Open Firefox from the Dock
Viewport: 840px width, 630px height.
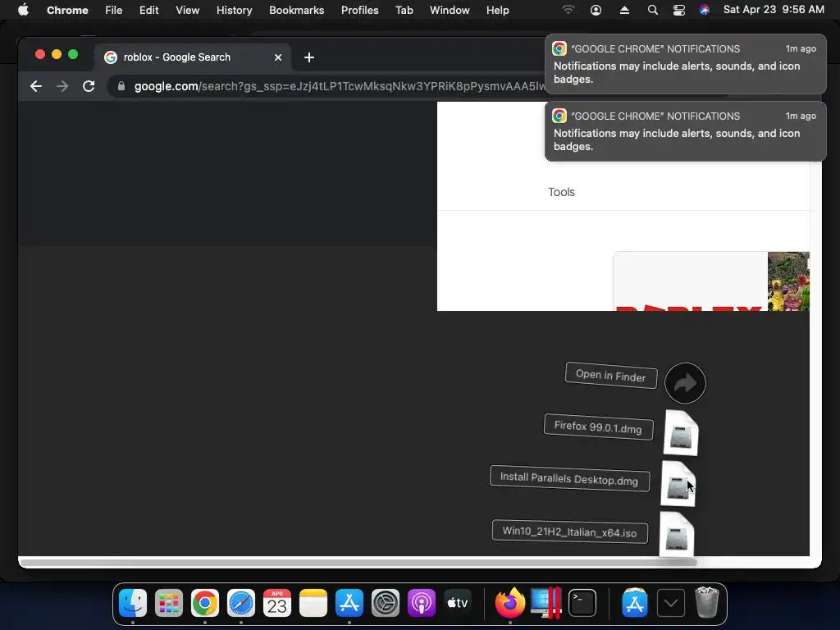click(x=509, y=603)
